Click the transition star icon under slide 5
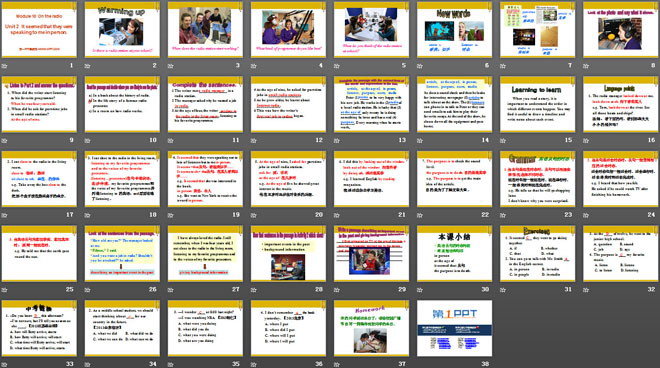The image size is (660, 368). (x=337, y=66)
